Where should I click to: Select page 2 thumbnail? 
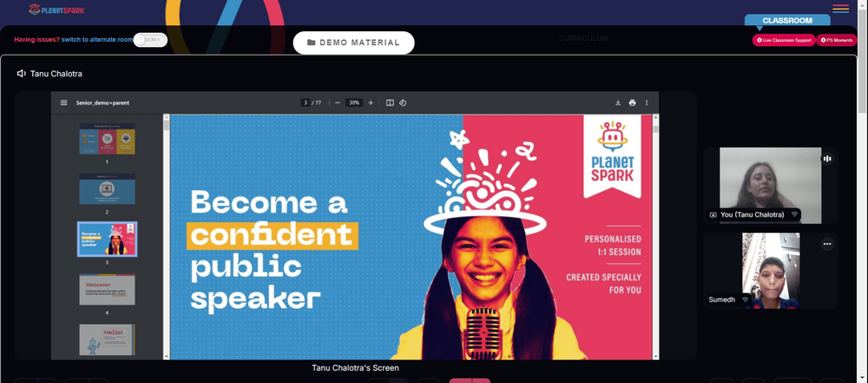point(107,189)
